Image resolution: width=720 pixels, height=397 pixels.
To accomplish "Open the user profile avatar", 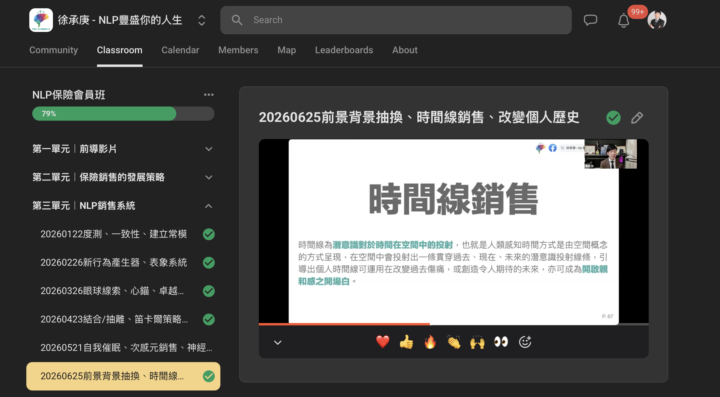I will click(x=657, y=20).
